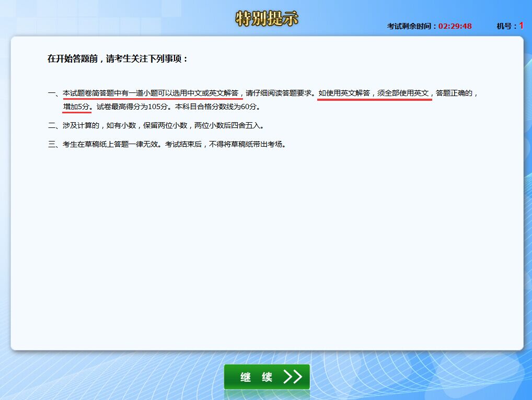Click the red countdown timer 02:29:48
Viewport: 532px width, 400px height.
click(x=455, y=26)
